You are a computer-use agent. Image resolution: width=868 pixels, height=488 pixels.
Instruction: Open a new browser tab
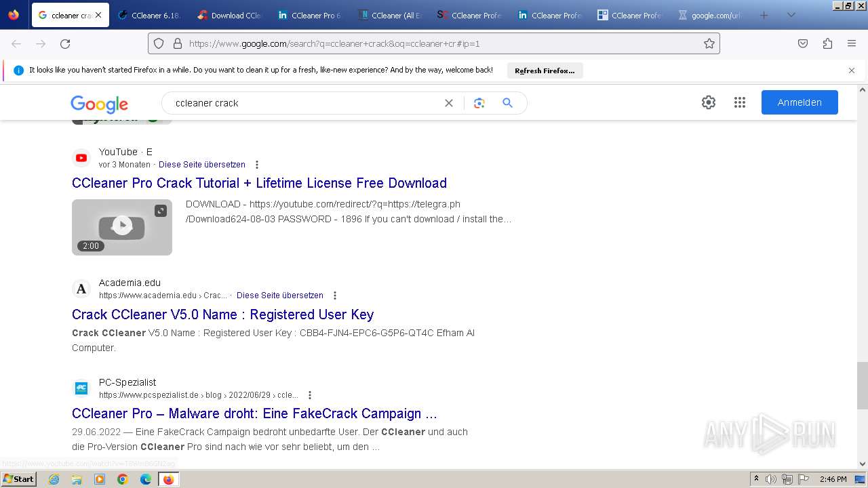coord(764,15)
